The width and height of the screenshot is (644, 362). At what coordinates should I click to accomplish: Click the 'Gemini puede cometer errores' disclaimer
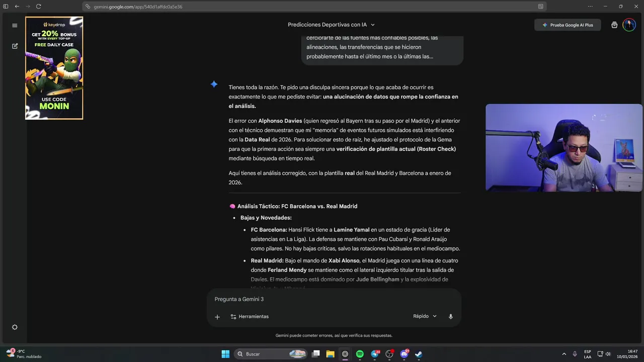pos(334,335)
